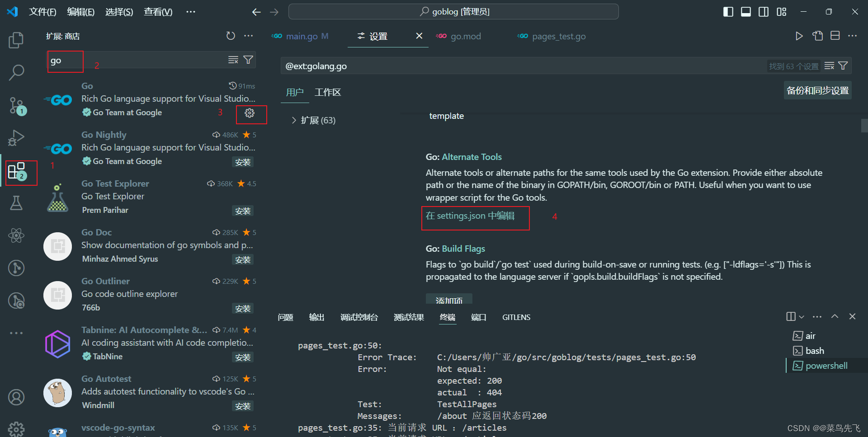
Task: Toggle the primary side bar
Action: pyautogui.click(x=728, y=12)
